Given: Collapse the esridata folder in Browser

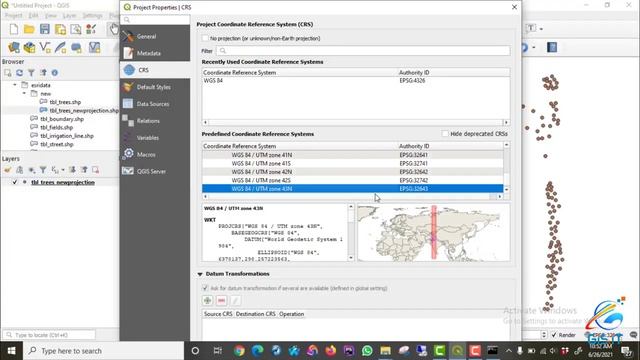Looking at the screenshot, I should point(15,85).
